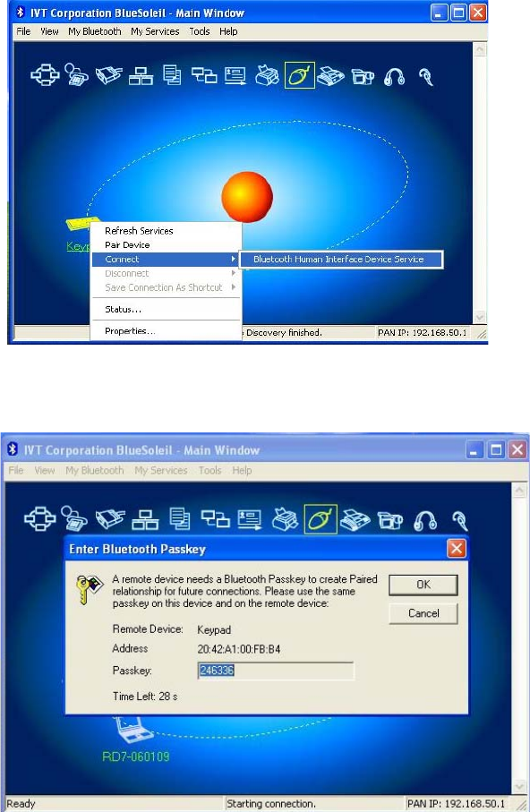
Task: Expand the Connect submenu arrow
Action: pyautogui.click(x=234, y=259)
